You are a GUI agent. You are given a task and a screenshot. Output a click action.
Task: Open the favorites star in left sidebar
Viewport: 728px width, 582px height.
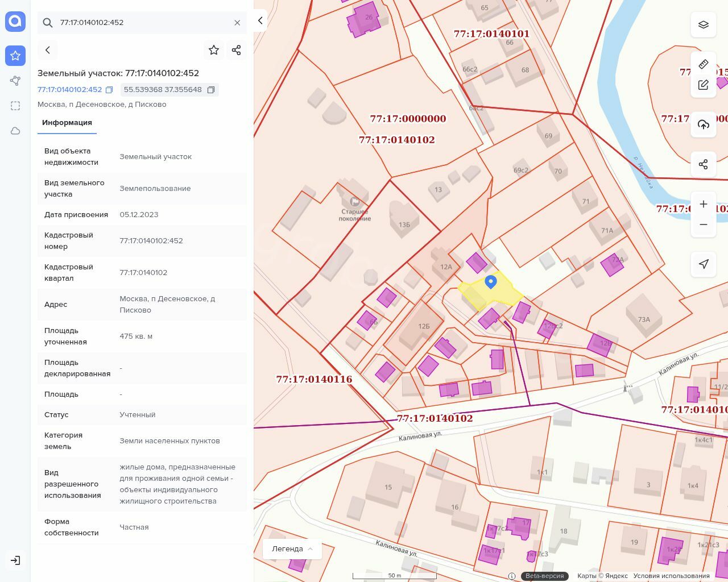tap(15, 56)
